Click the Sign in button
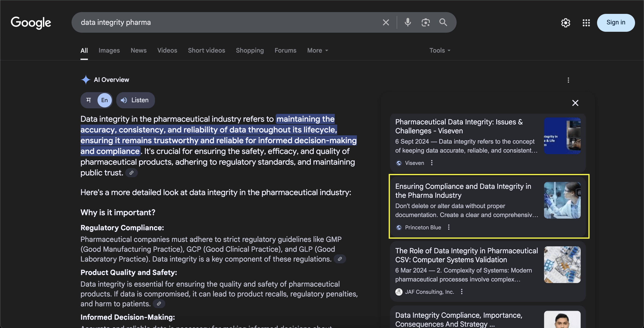Image resolution: width=644 pixels, height=328 pixels. pyautogui.click(x=616, y=23)
